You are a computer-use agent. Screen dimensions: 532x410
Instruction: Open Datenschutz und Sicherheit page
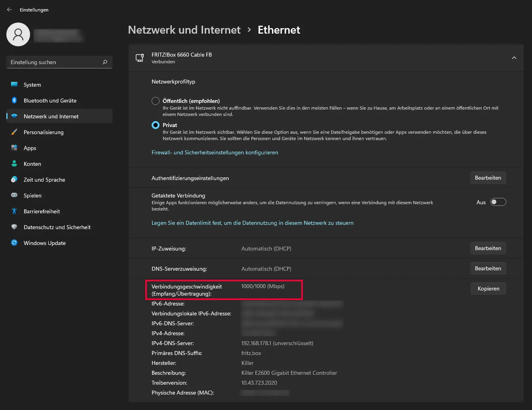59,227
